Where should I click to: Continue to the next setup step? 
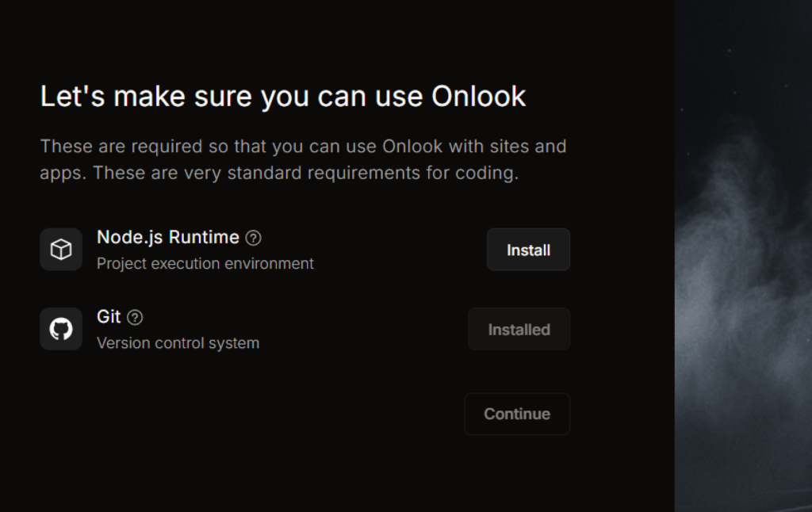pyautogui.click(x=517, y=415)
